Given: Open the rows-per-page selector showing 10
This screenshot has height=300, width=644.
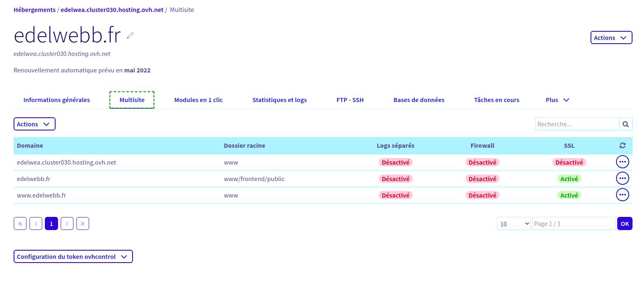Looking at the screenshot, I should click(514, 223).
